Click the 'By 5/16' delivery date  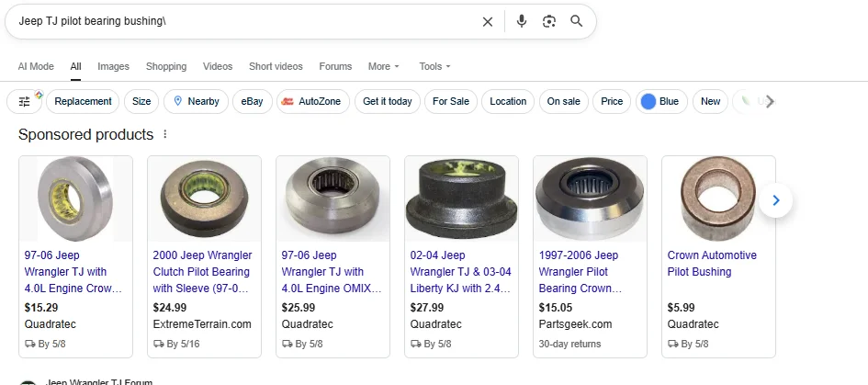183,344
